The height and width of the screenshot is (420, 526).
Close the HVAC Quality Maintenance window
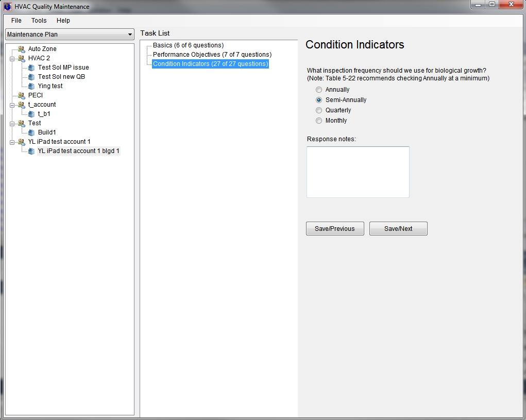pos(511,5)
